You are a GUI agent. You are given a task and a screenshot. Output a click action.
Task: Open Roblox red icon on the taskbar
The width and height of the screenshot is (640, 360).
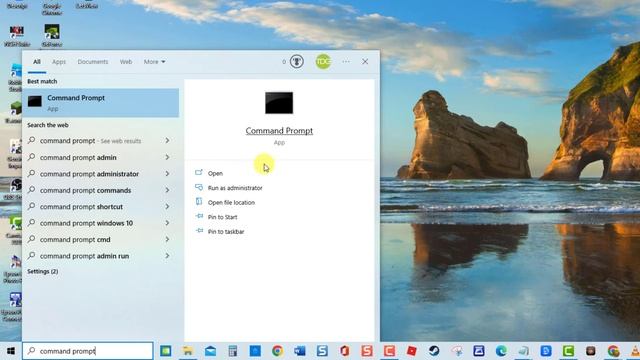pos(411,351)
